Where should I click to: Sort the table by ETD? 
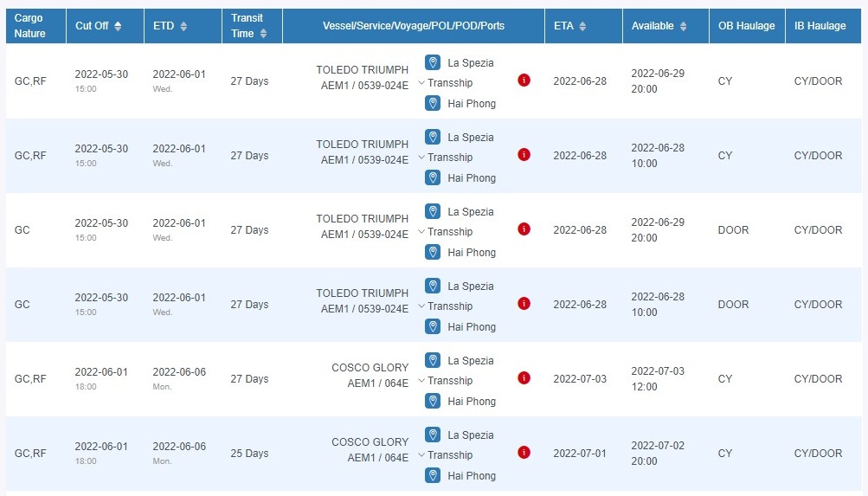point(183,26)
